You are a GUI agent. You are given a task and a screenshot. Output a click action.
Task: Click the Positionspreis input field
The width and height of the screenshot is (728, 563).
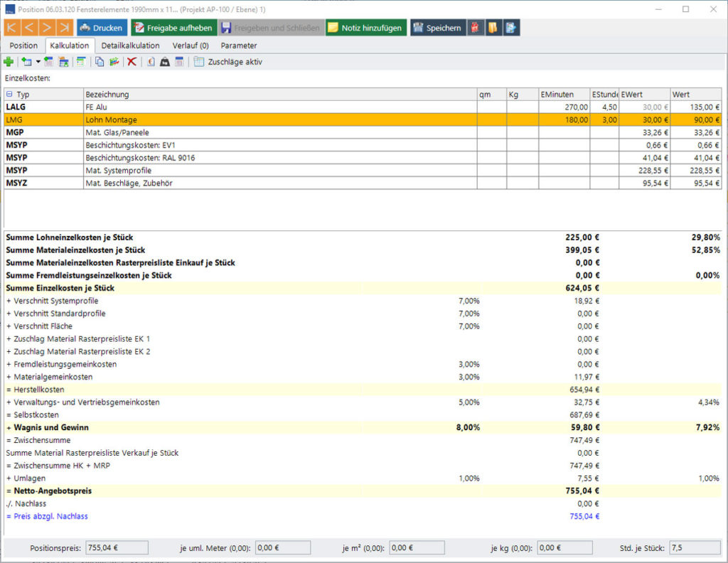coord(117,547)
